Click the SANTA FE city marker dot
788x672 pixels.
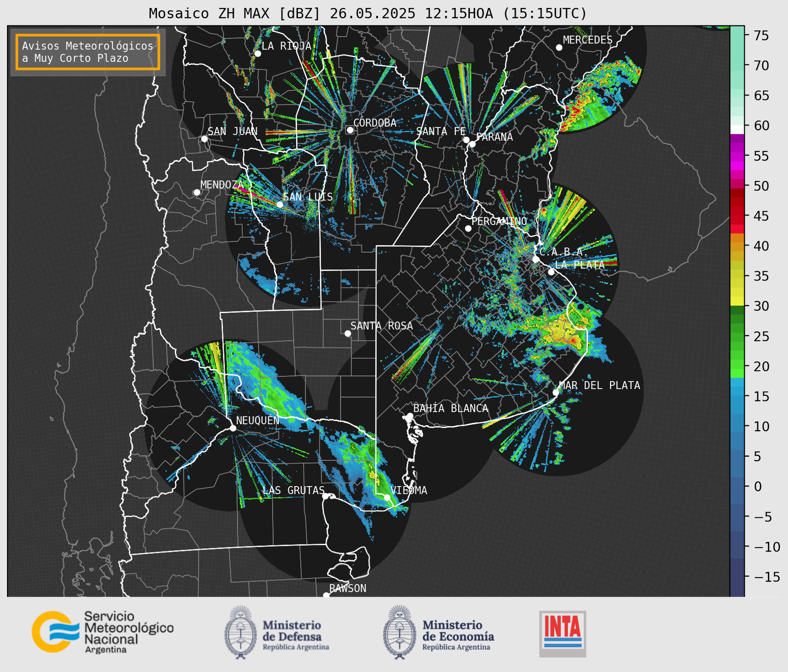pos(466,140)
